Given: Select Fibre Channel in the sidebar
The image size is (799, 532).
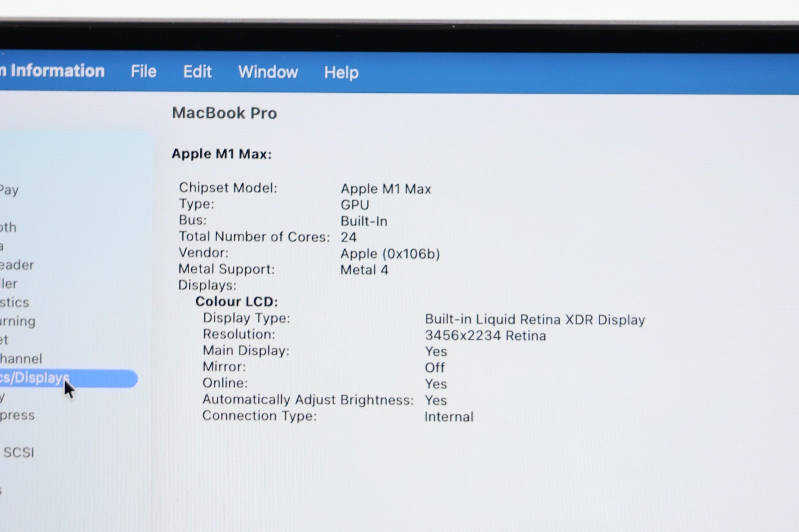Looking at the screenshot, I should 21,358.
